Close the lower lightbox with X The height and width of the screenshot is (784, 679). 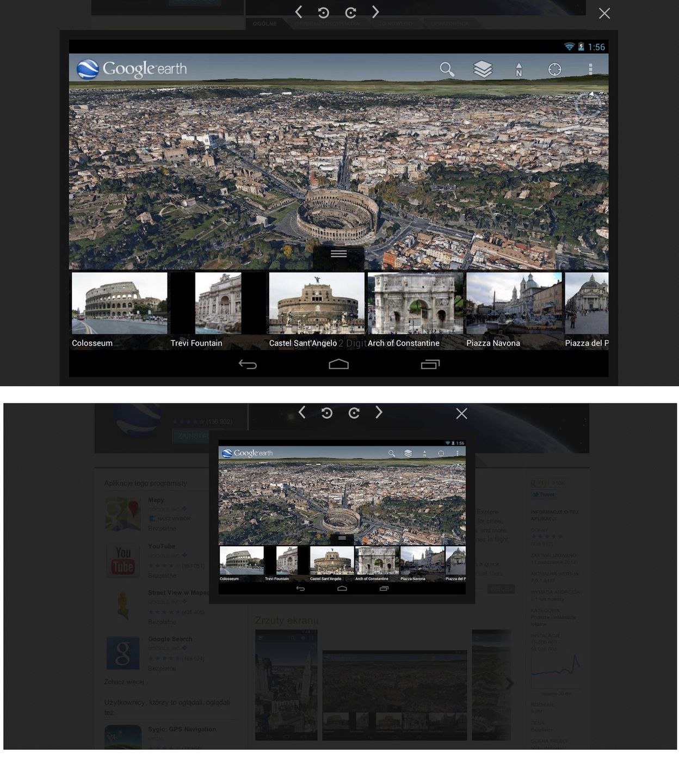tap(461, 414)
